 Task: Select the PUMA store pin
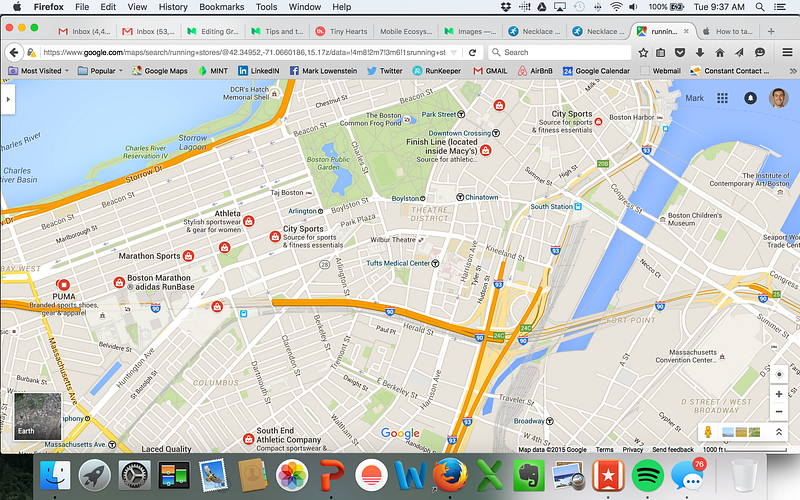click(x=63, y=284)
